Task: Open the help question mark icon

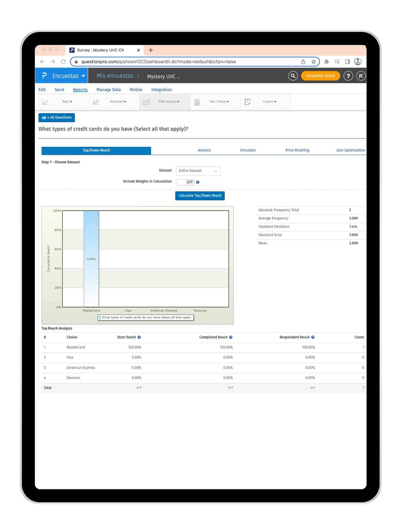Action: (x=348, y=76)
